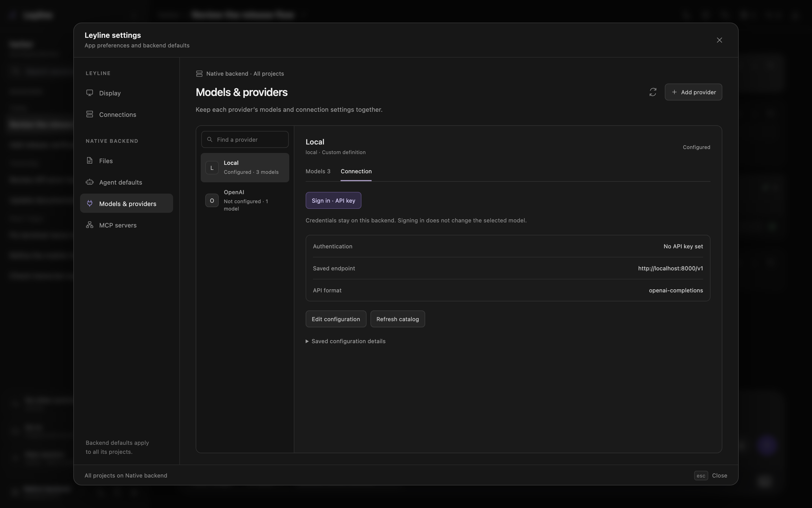Click the Agent defaults robot icon
The image size is (812, 508).
pyautogui.click(x=90, y=182)
